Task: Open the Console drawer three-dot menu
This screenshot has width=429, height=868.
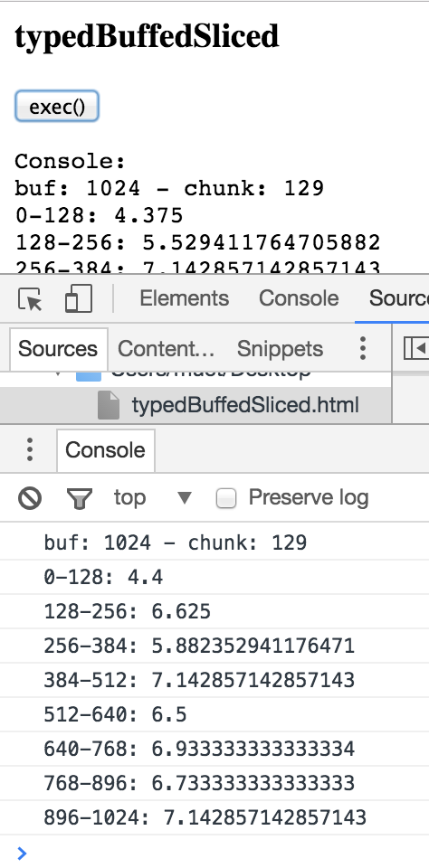Action: 30,449
